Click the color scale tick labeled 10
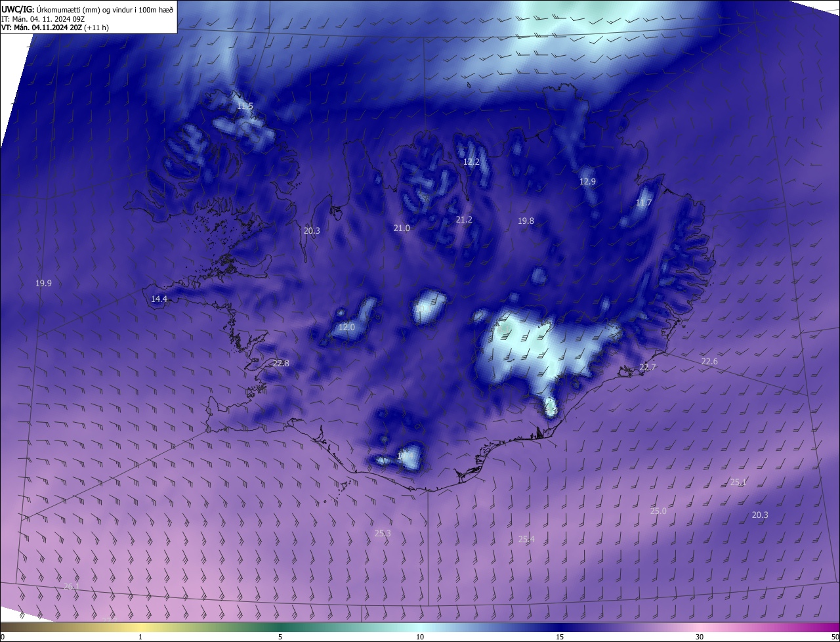Screen dimensions: 840x642 tap(420, 637)
